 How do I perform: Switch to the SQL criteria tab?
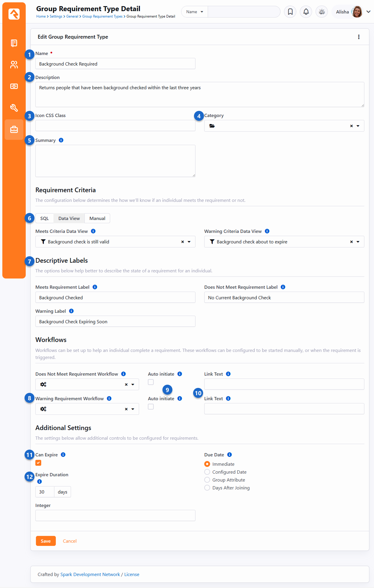44,218
